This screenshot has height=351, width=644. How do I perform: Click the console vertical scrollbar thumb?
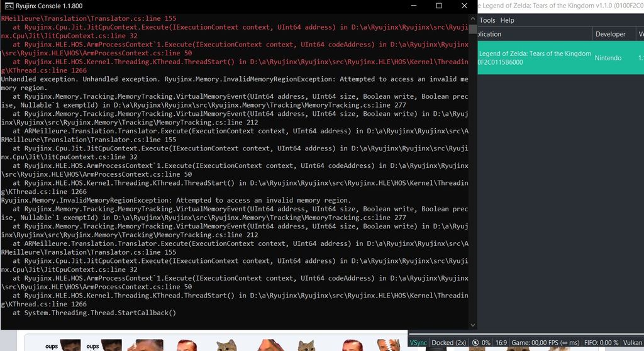tap(473, 308)
